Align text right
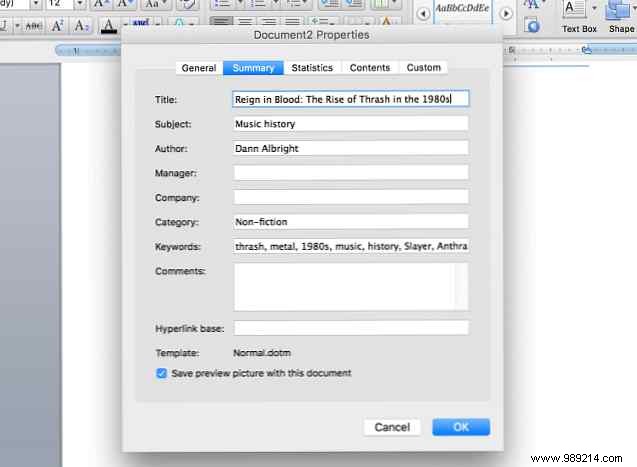Image resolution: width=637 pixels, height=467 pixels. [269, 21]
